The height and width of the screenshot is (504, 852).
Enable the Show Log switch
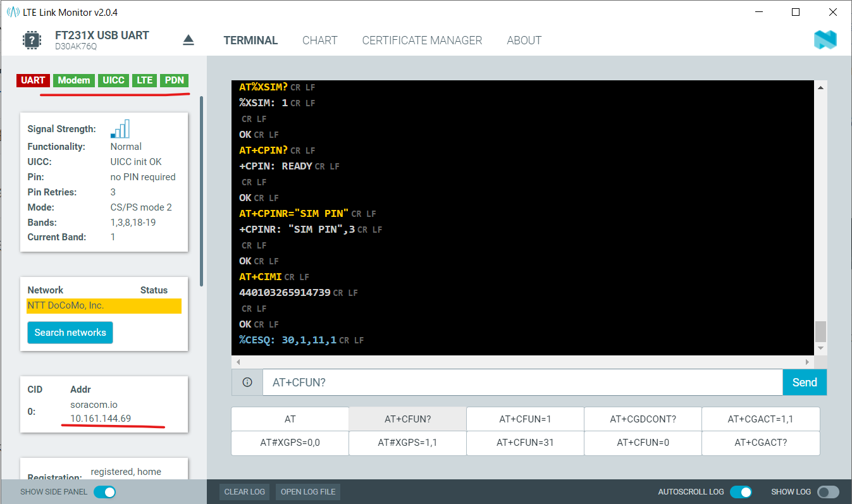click(x=828, y=492)
